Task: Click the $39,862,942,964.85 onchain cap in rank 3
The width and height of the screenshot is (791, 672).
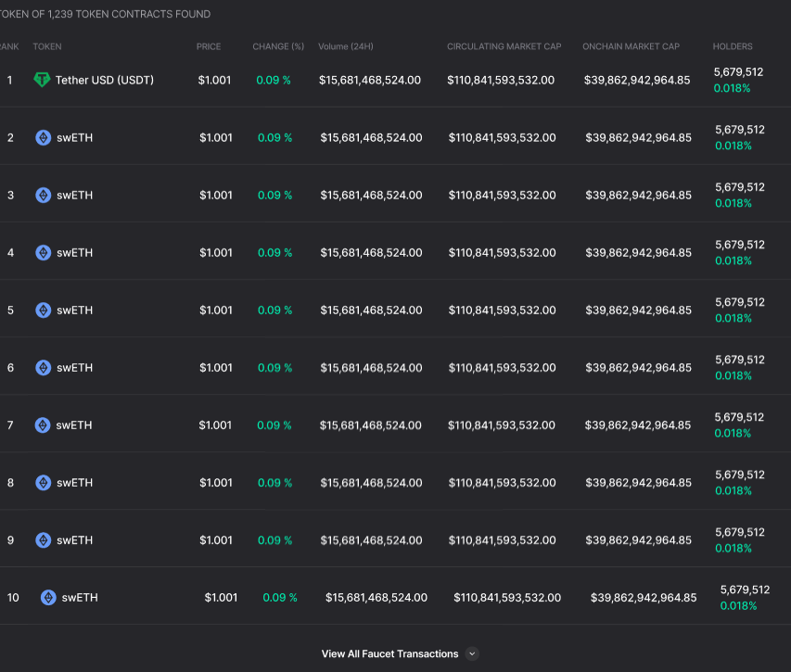Action: [x=639, y=195]
